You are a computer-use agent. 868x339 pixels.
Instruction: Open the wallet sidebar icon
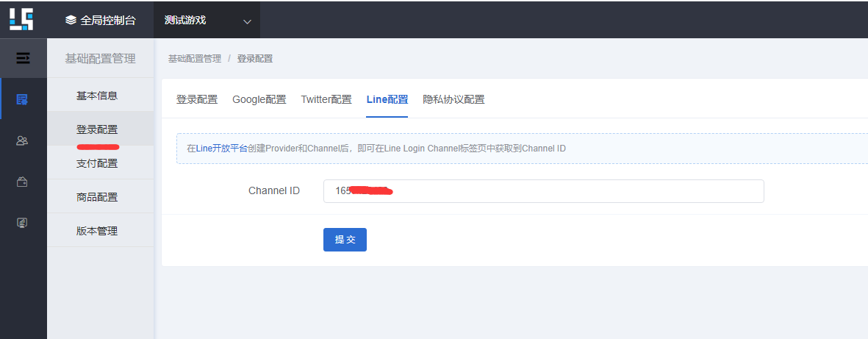(22, 181)
